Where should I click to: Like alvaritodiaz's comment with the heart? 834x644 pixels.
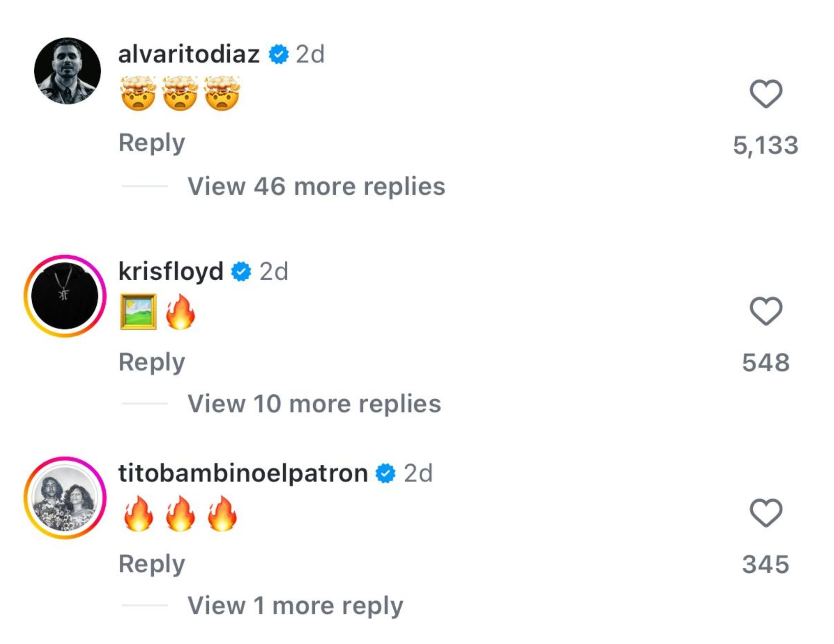[766, 94]
